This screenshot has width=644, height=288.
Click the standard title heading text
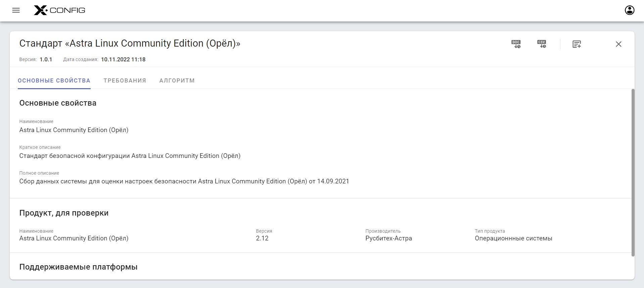[x=130, y=43]
